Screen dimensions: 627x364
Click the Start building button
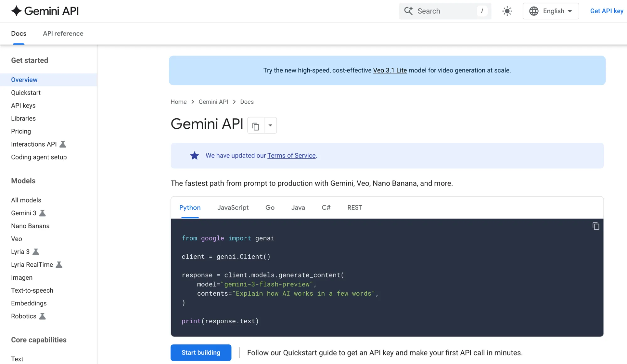click(201, 352)
